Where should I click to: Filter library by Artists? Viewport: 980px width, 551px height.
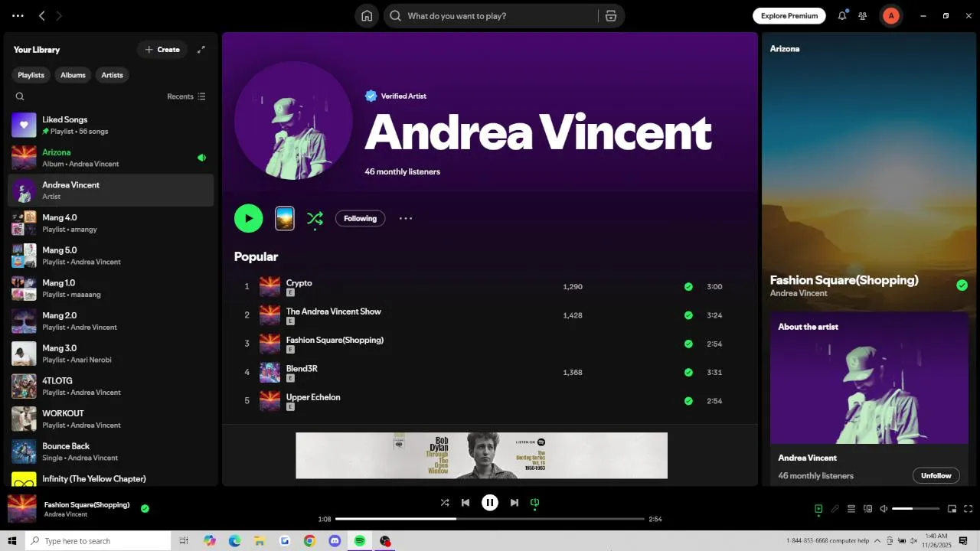112,75
